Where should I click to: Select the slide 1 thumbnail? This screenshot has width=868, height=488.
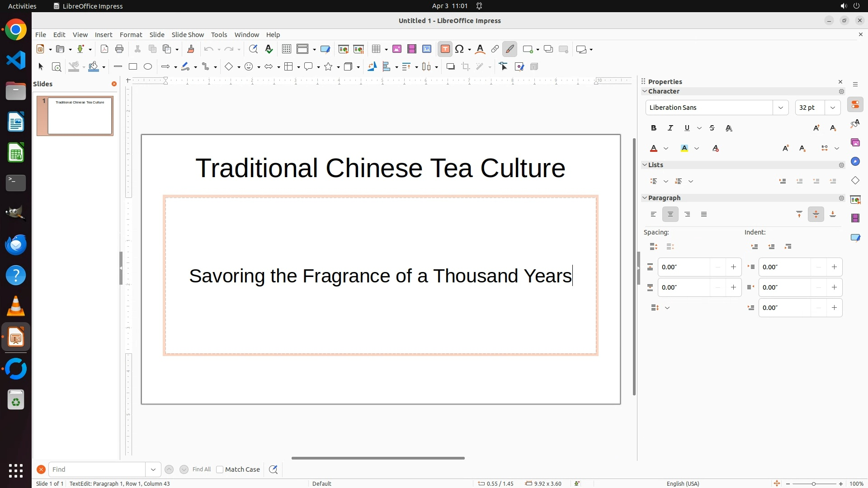point(80,116)
